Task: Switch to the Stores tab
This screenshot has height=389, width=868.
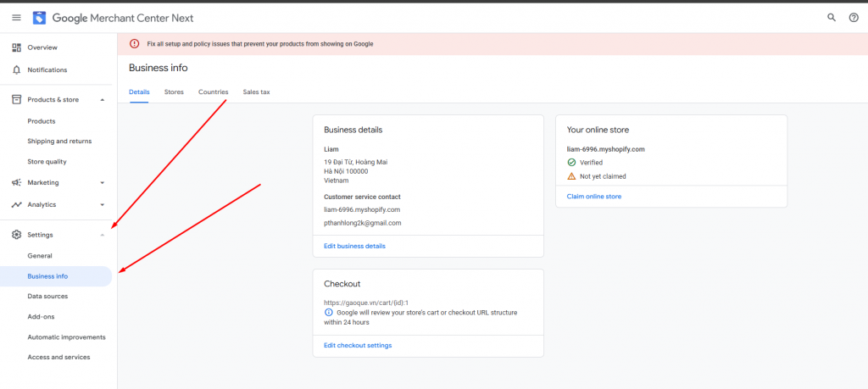Action: point(174,92)
